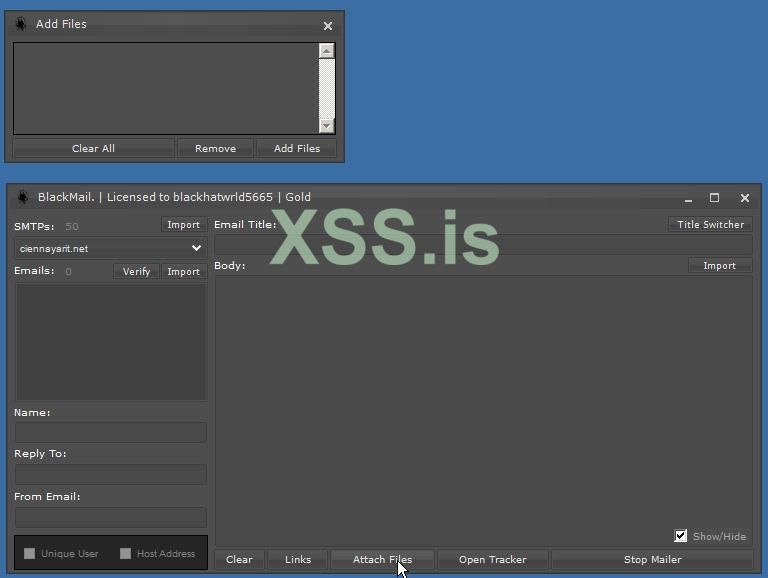Close the BlackMail main window
The width and height of the screenshot is (768, 578).
coord(744,198)
